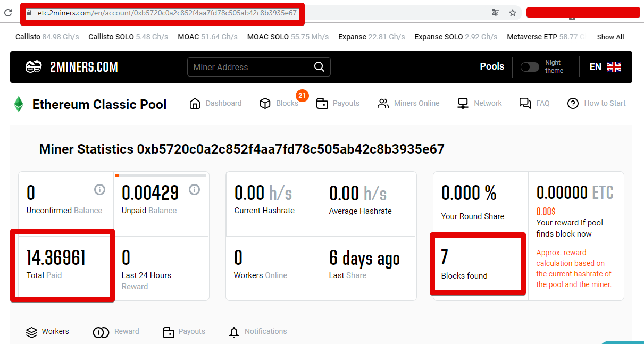
Task: Open the Pools menu in the header
Action: (x=492, y=66)
